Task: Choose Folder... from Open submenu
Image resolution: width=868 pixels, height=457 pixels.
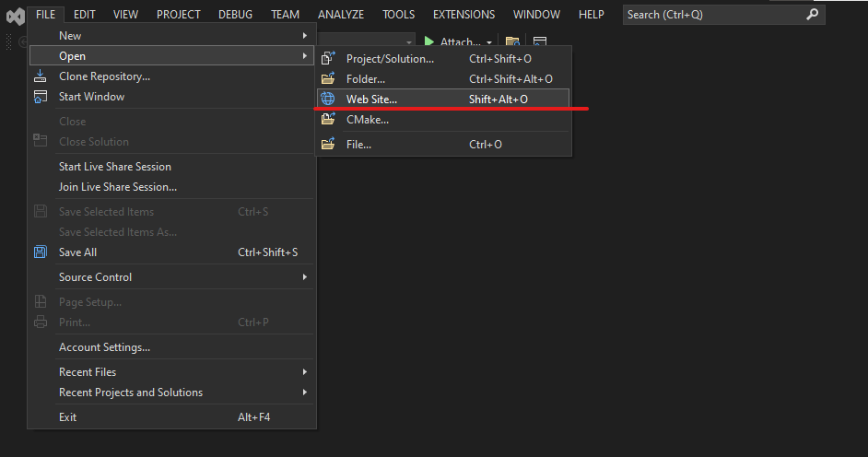Action: click(443, 79)
